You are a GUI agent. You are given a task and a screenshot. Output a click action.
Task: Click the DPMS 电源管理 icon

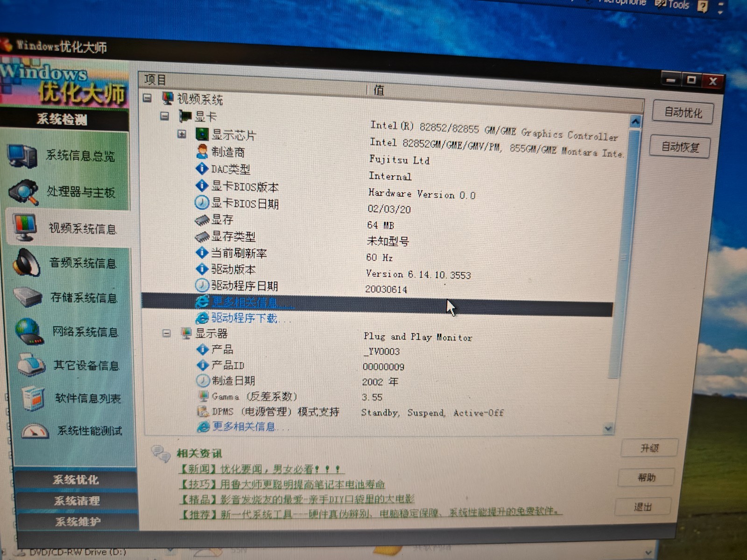203,412
